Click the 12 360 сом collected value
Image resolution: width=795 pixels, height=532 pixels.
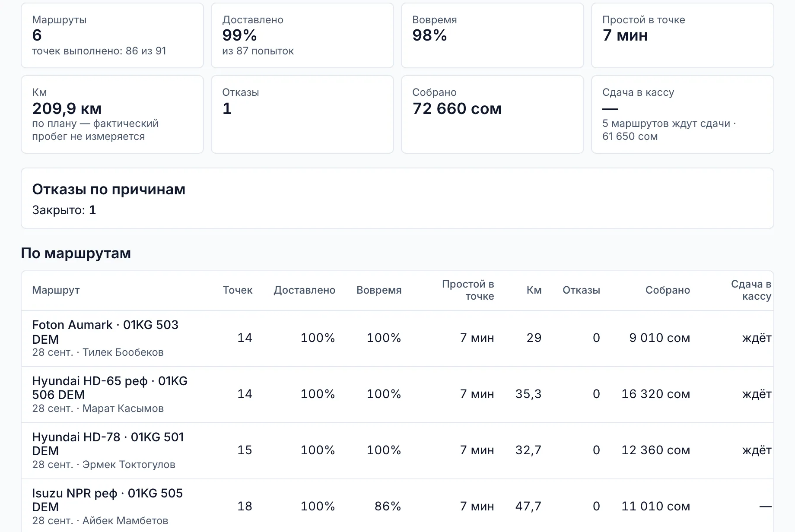tap(656, 450)
